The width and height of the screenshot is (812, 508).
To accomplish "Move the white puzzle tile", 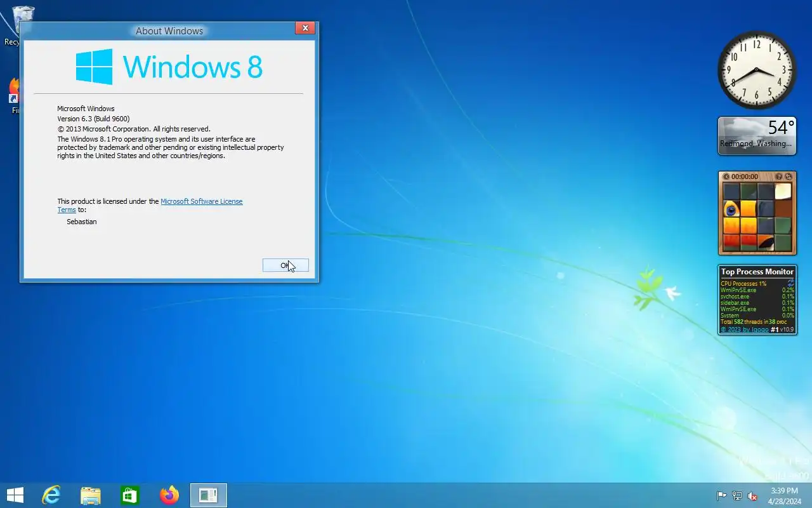I will [783, 192].
